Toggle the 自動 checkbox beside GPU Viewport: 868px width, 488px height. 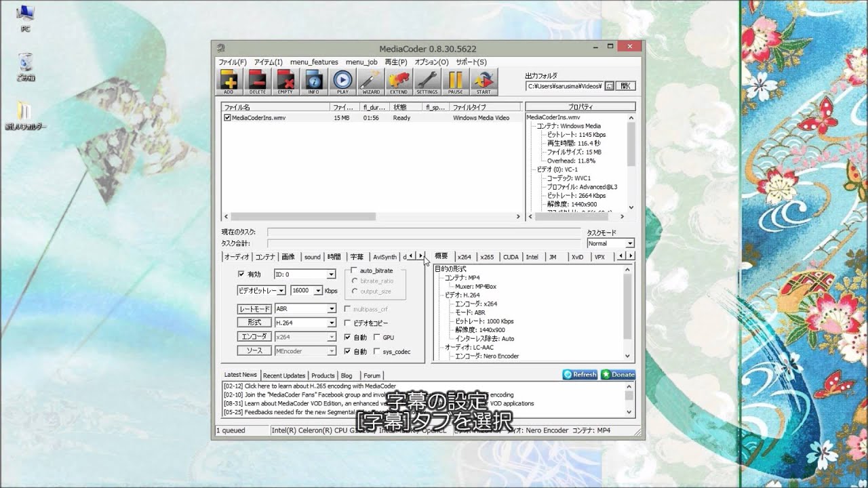coord(348,338)
